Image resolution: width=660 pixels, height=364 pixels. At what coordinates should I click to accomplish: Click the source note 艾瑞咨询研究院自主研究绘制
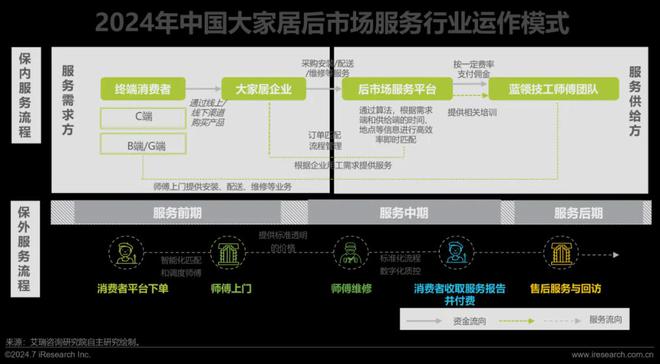(72, 342)
